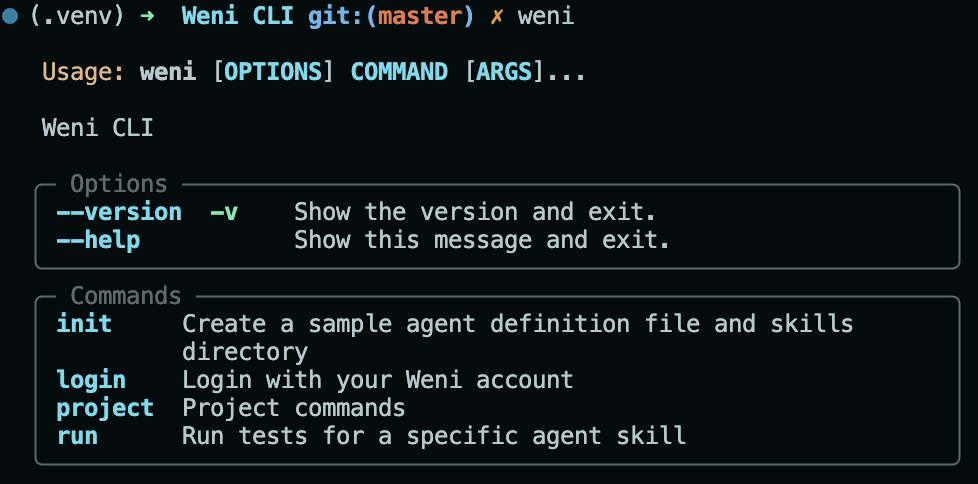
Task: Click the yellow ✗ git dirty marker
Action: [x=495, y=17]
